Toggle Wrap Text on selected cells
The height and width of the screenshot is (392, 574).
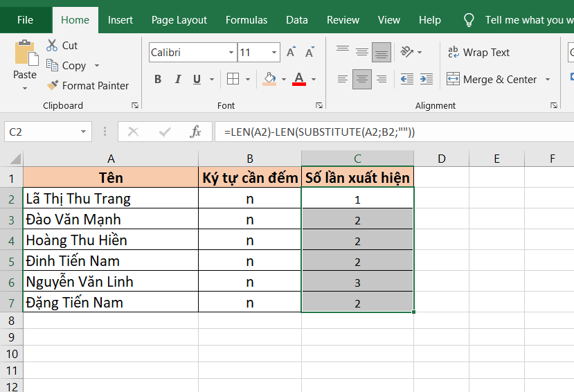coord(478,53)
